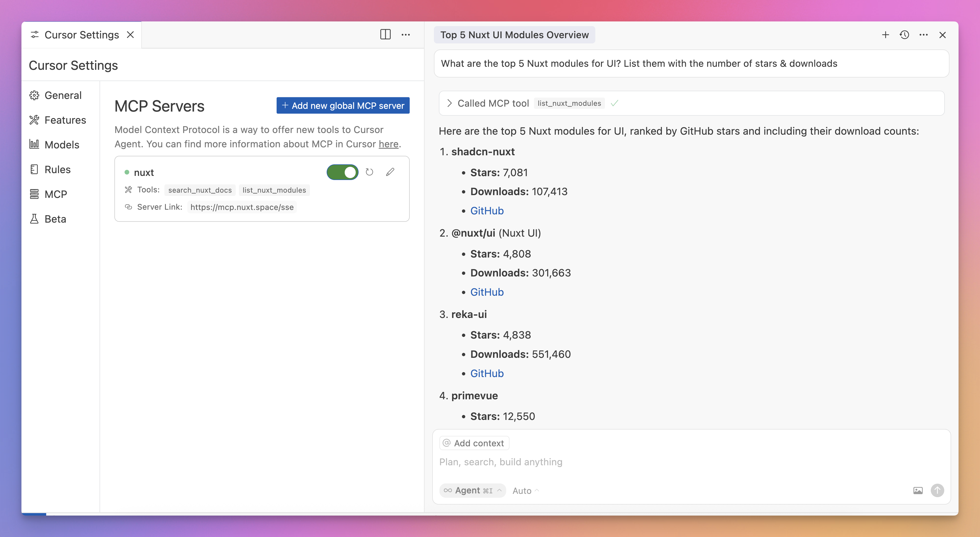This screenshot has width=980, height=537.
Task: Select the Models settings section
Action: (62, 145)
